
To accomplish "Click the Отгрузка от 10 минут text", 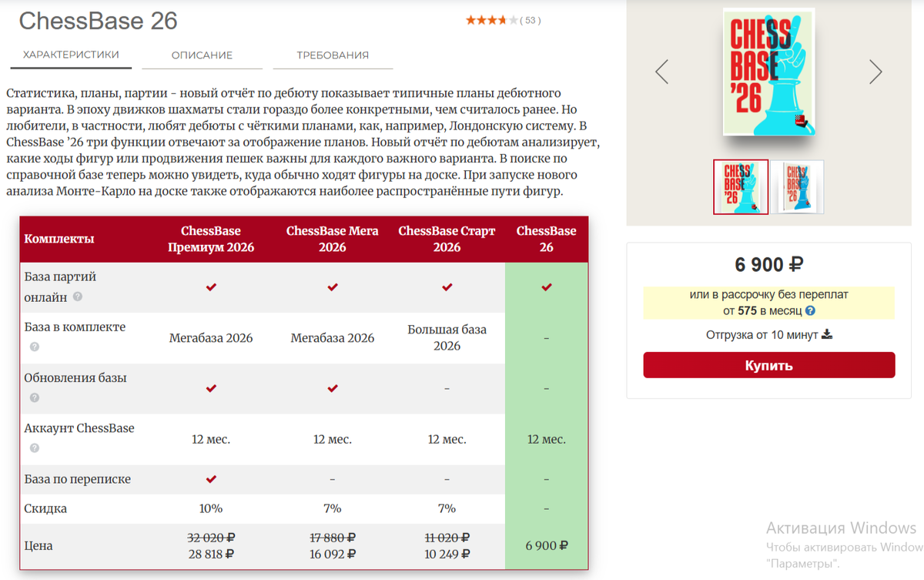I will (762, 335).
